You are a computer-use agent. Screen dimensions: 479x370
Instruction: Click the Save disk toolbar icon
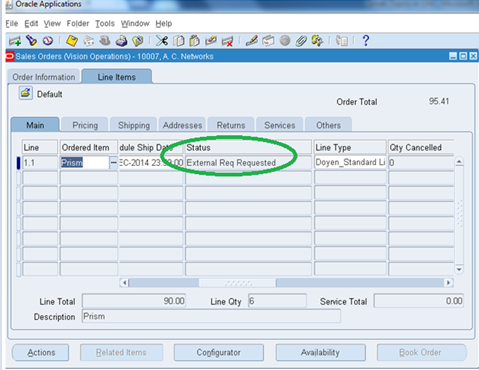click(72, 41)
